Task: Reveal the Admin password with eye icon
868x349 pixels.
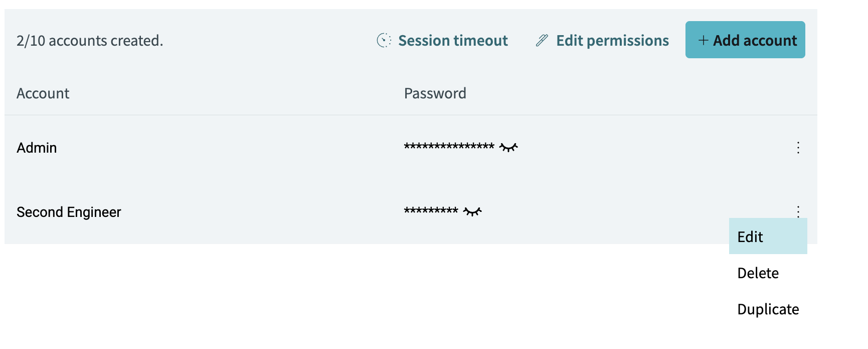Action: tap(508, 147)
